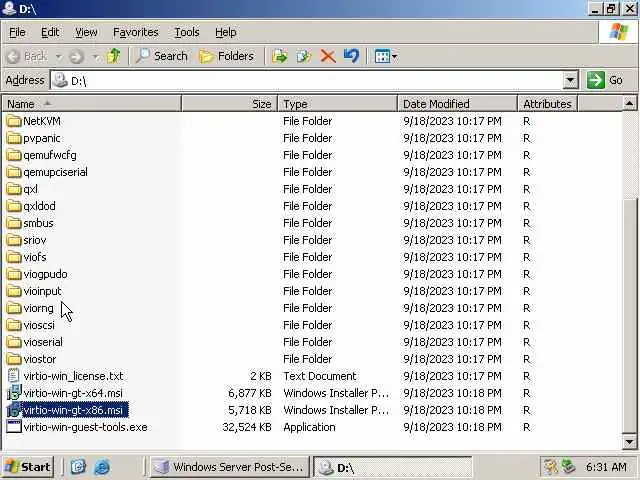Expand the Address bar dropdown
Screen dimensions: 640x480
tap(570, 80)
